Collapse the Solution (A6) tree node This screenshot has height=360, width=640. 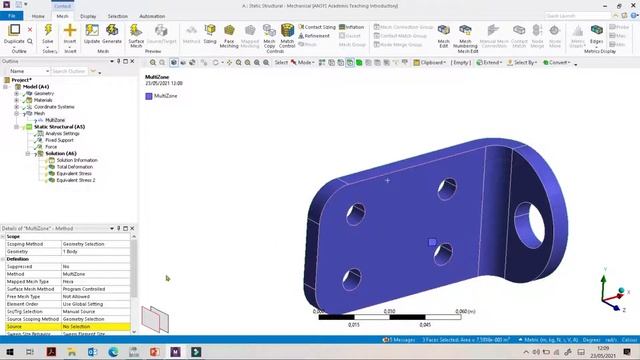click(x=28, y=153)
